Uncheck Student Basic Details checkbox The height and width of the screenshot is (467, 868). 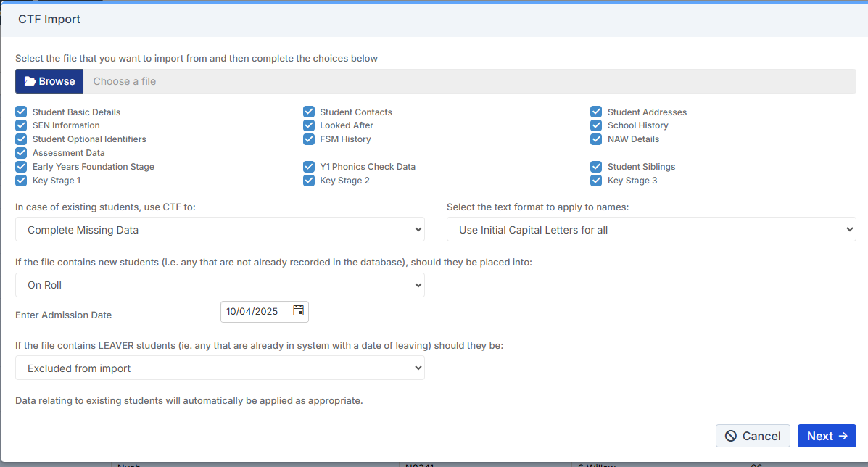(x=21, y=112)
